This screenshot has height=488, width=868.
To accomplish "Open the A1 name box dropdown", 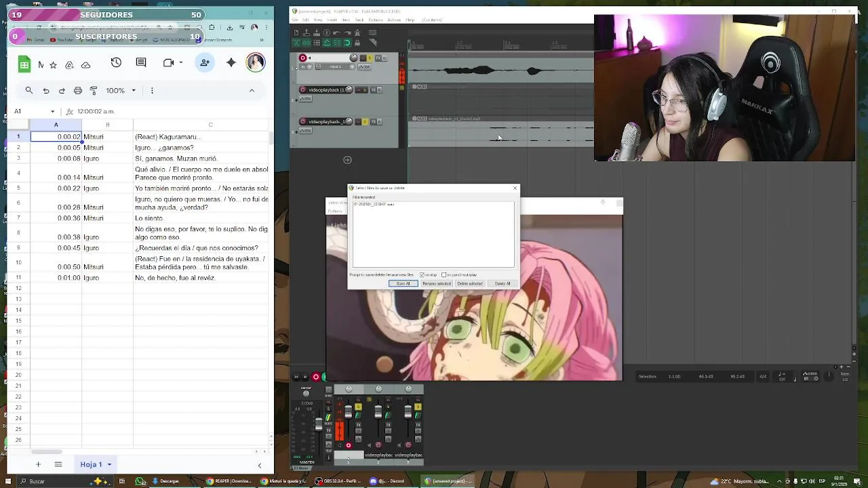I will tap(52, 111).
